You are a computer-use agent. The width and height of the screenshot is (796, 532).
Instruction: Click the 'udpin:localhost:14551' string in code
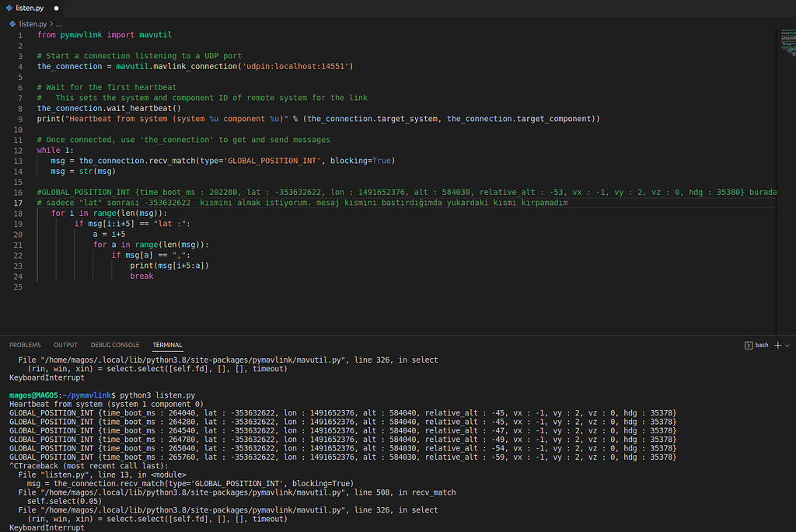(x=296, y=66)
